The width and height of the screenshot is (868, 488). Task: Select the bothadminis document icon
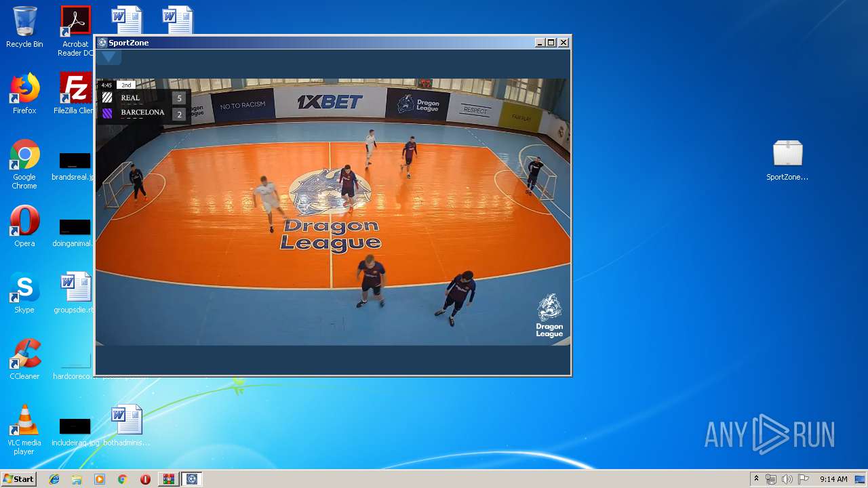tap(127, 426)
